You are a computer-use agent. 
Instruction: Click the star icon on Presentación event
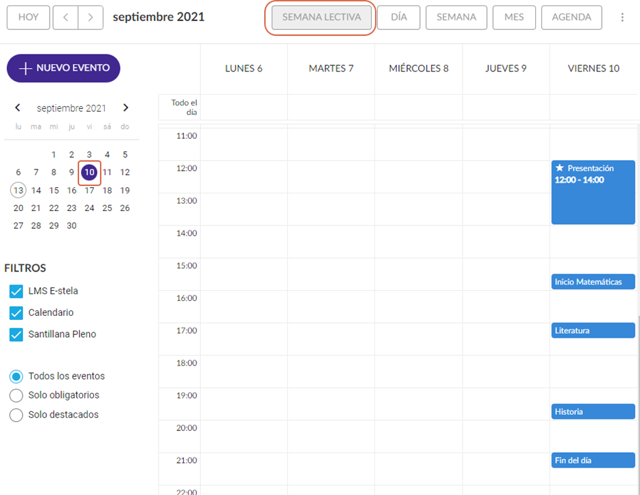560,168
